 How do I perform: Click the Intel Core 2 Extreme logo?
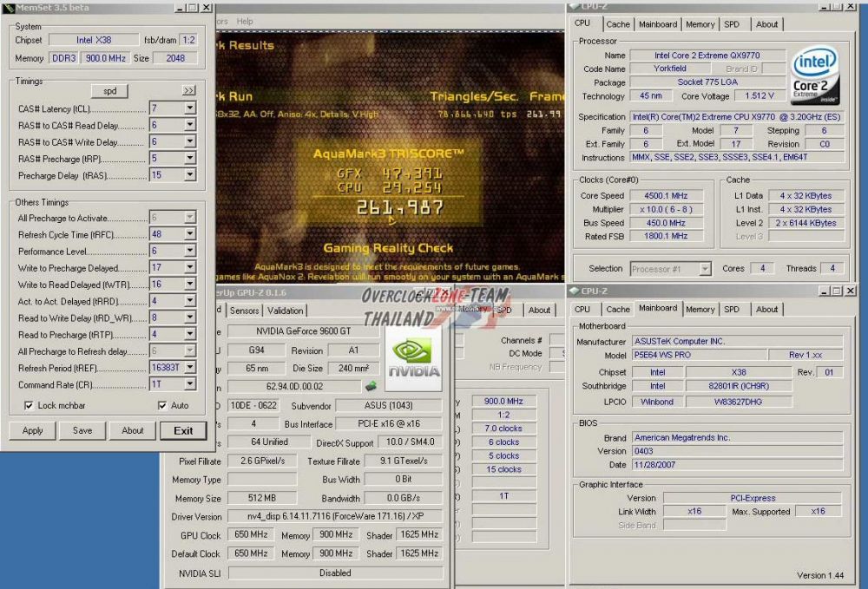(x=815, y=75)
